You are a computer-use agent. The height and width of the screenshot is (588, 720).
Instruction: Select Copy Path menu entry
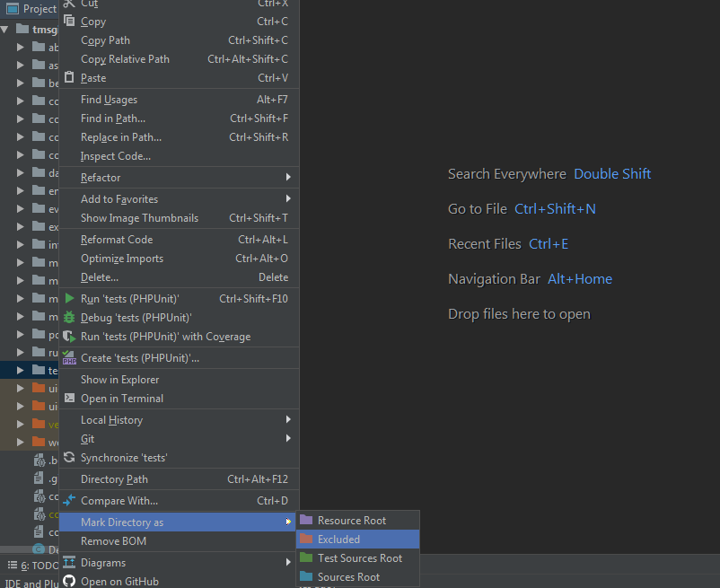pos(179,40)
